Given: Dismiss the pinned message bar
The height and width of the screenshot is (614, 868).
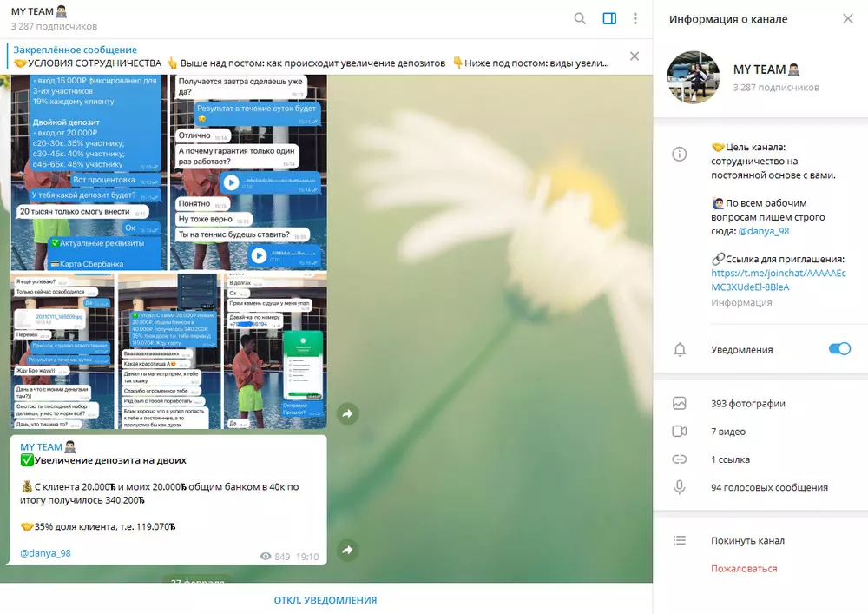Looking at the screenshot, I should click(x=635, y=56).
